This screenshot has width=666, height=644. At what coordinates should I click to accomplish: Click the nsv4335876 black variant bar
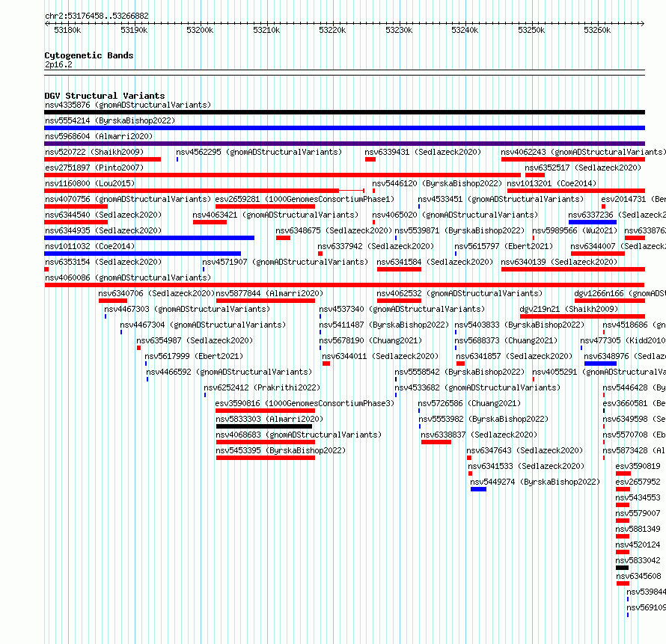(x=344, y=112)
